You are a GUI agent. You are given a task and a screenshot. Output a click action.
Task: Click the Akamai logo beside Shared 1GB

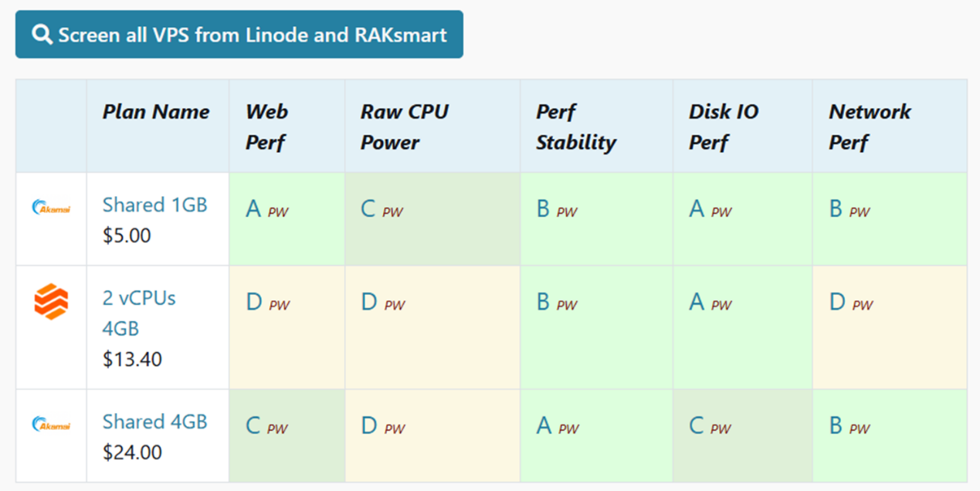tap(51, 207)
